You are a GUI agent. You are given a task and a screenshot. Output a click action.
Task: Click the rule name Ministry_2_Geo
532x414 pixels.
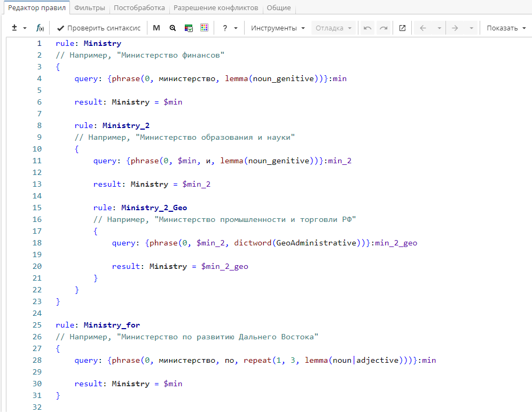(154, 208)
